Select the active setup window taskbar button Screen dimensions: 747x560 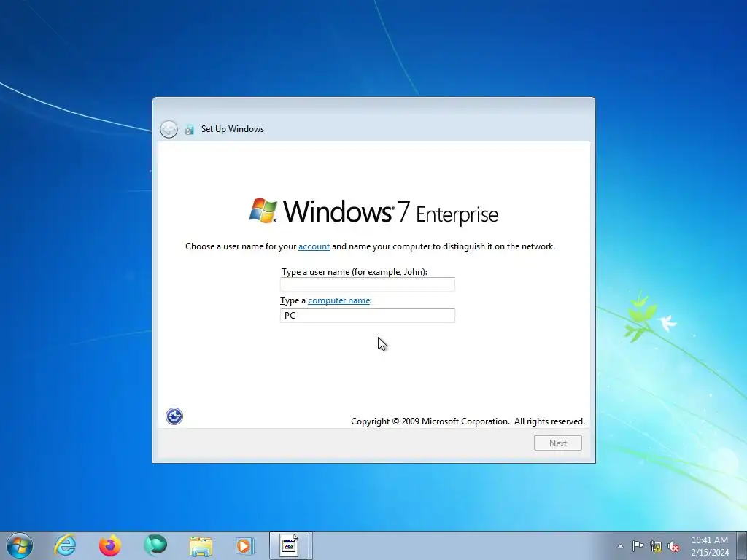[x=290, y=545]
